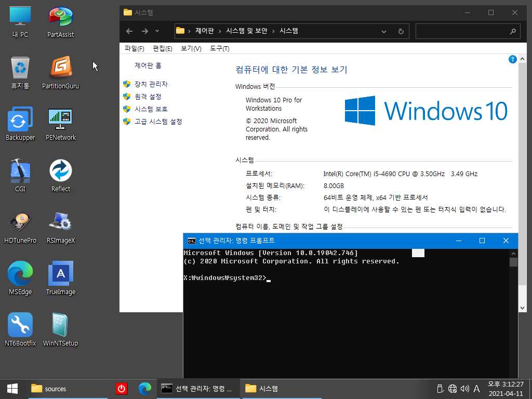Expand recent locations dropdown arrow
The image size is (532, 399).
coord(157,31)
